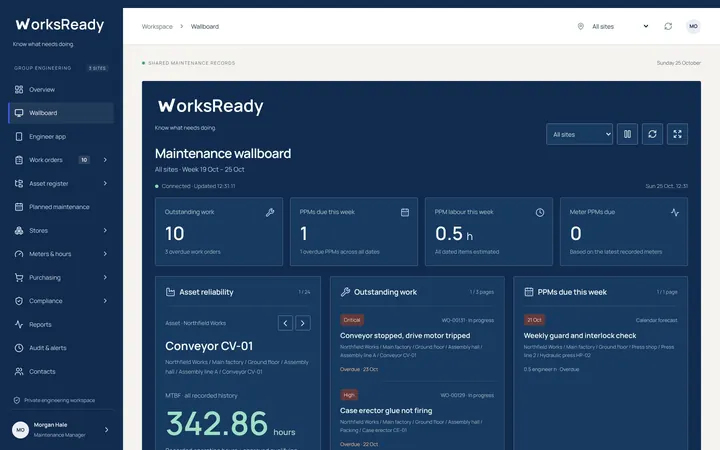Select Wallboard in the sidebar
This screenshot has width=720, height=450.
61,113
